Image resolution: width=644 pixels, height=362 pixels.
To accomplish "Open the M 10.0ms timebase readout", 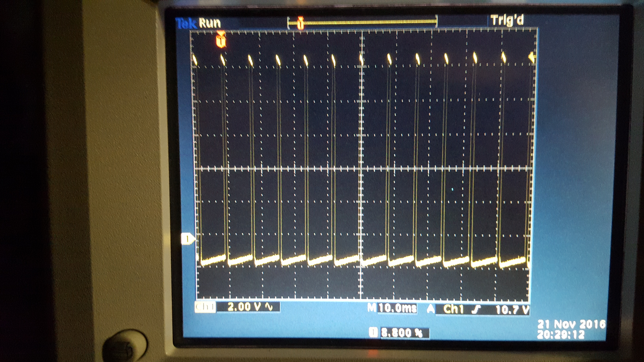I will click(x=392, y=308).
